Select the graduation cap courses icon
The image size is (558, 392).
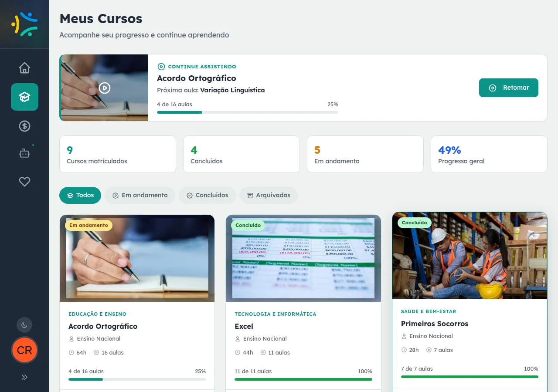[24, 97]
